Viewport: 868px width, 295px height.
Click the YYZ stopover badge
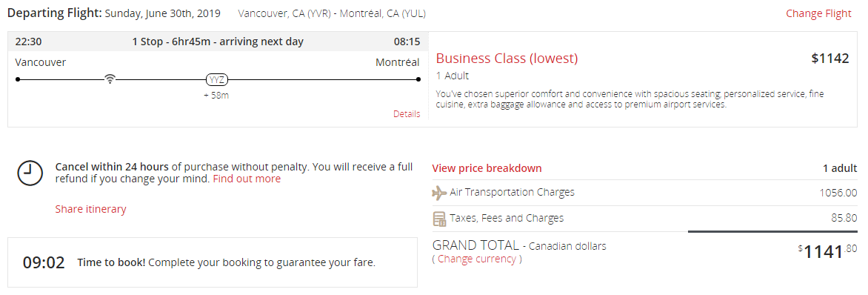point(216,79)
